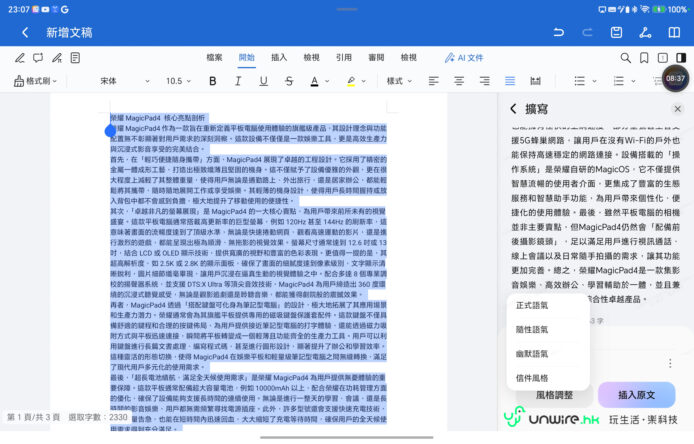Open the 樣式 styles dropdown
Screen dimensions: 694x444
399,81
